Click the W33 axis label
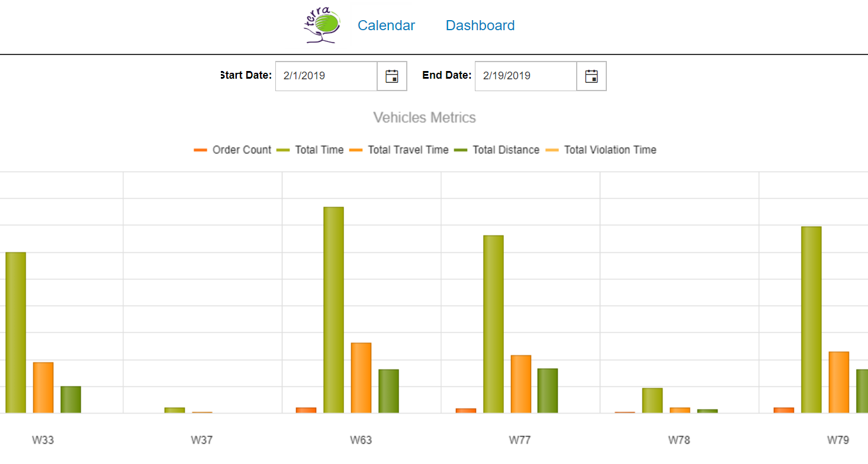Screen dimensions: 868x464 click(x=43, y=440)
